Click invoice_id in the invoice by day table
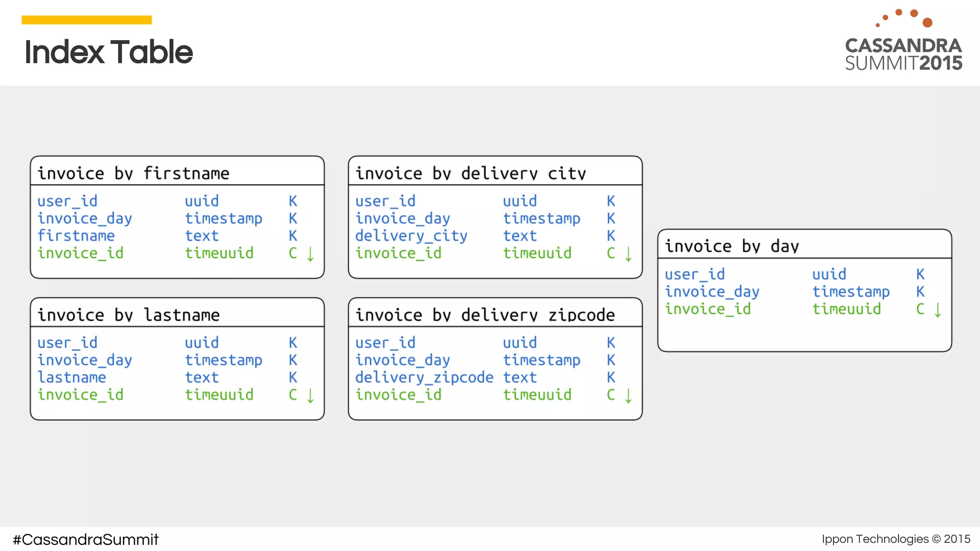The height and width of the screenshot is (551, 980). 708,309
